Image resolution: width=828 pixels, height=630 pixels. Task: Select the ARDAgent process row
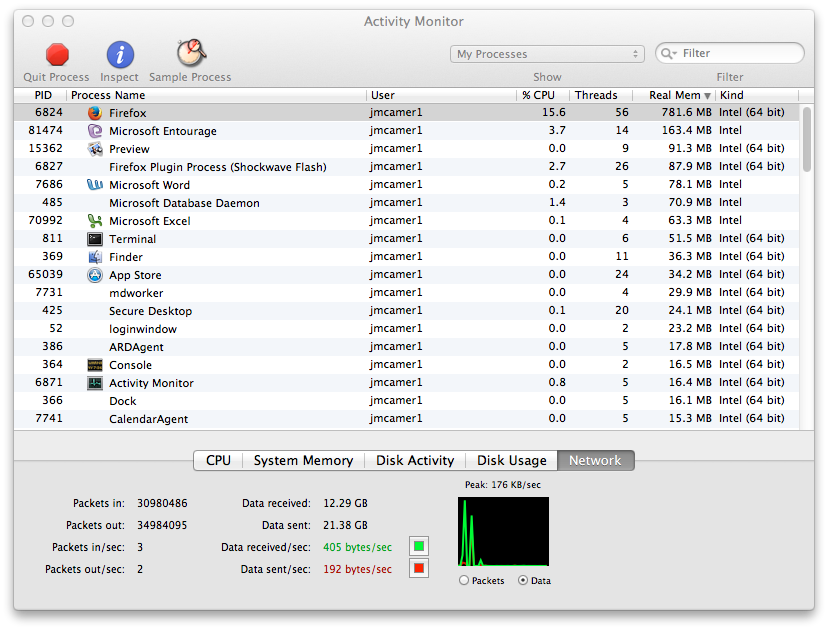(407, 346)
